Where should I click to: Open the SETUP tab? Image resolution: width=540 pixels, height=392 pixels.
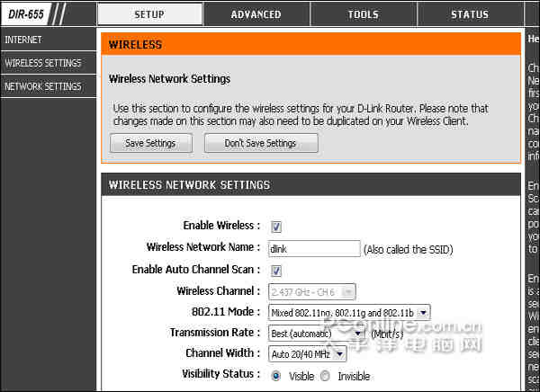tap(149, 14)
